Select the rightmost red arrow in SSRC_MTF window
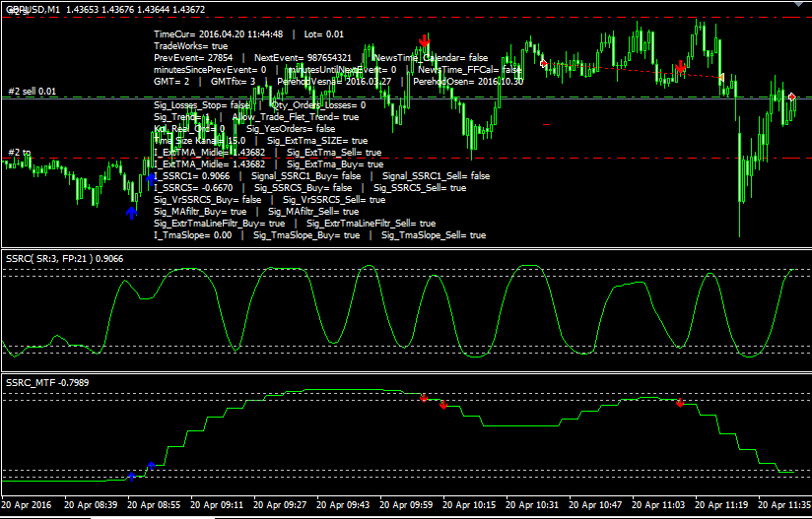This screenshot has height=519, width=812. 680,403
